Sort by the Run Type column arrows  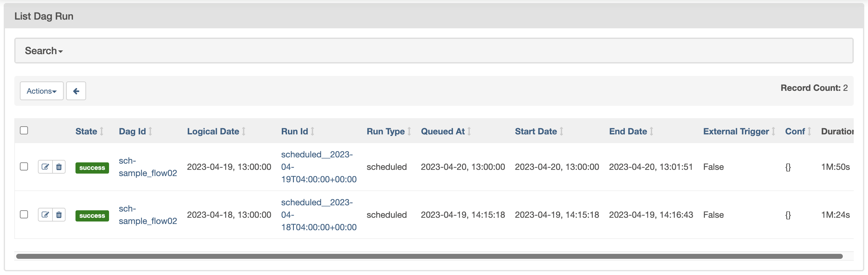[x=409, y=131]
